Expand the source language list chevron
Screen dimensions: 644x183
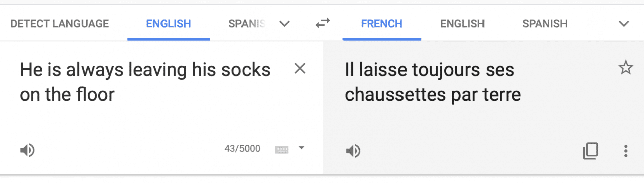pyautogui.click(x=285, y=24)
